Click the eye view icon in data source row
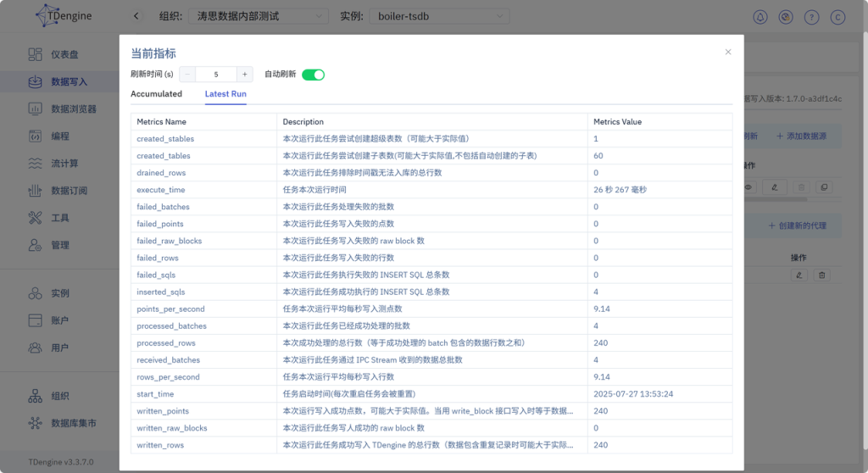Viewport: 868px width, 473px height. pos(749,187)
